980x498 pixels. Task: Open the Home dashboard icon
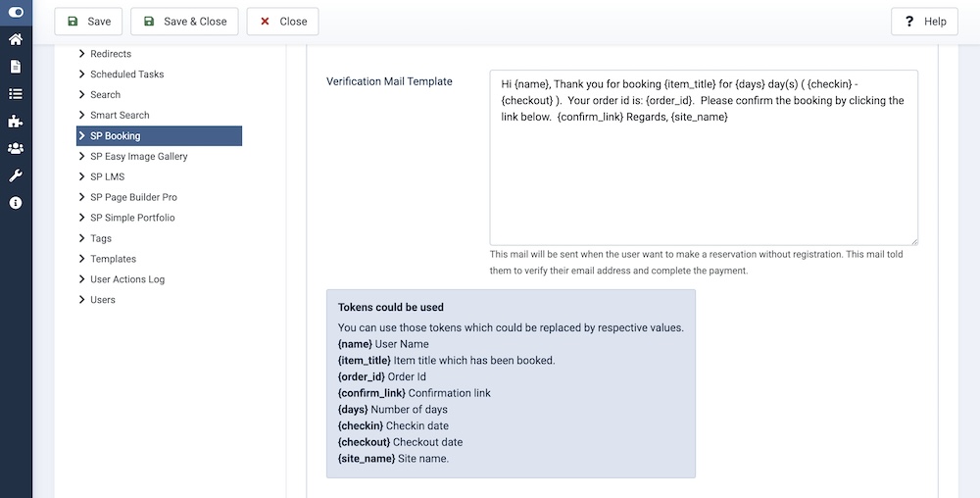pos(16,40)
